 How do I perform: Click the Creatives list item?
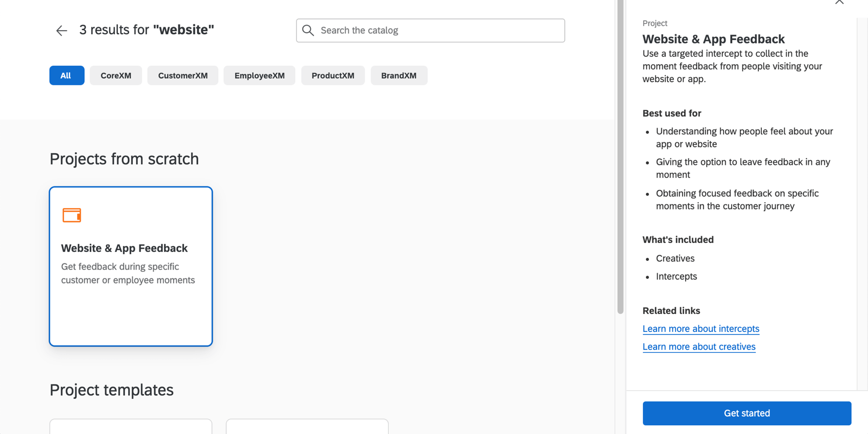click(x=675, y=258)
